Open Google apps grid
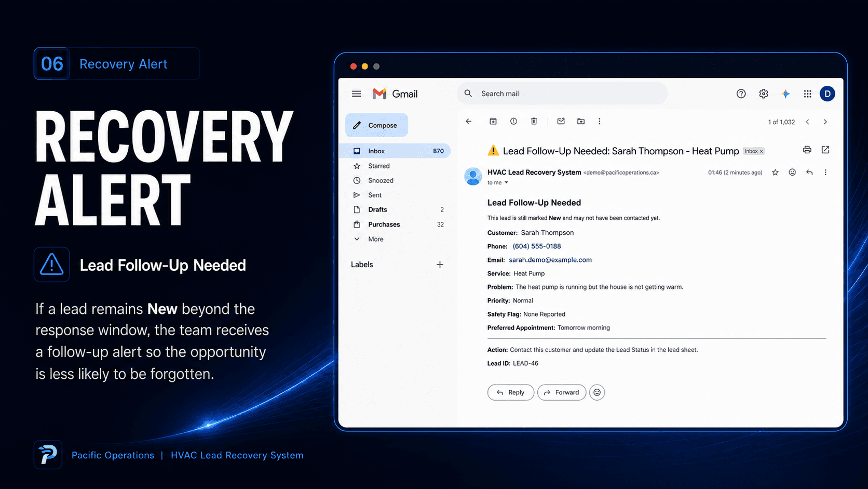868x489 pixels. click(x=807, y=94)
